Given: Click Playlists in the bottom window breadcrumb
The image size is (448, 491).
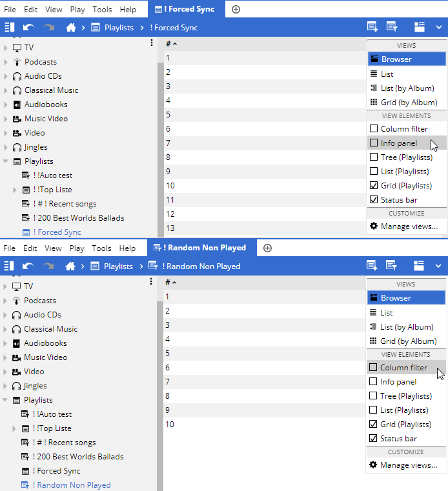Looking at the screenshot, I should 118,266.
